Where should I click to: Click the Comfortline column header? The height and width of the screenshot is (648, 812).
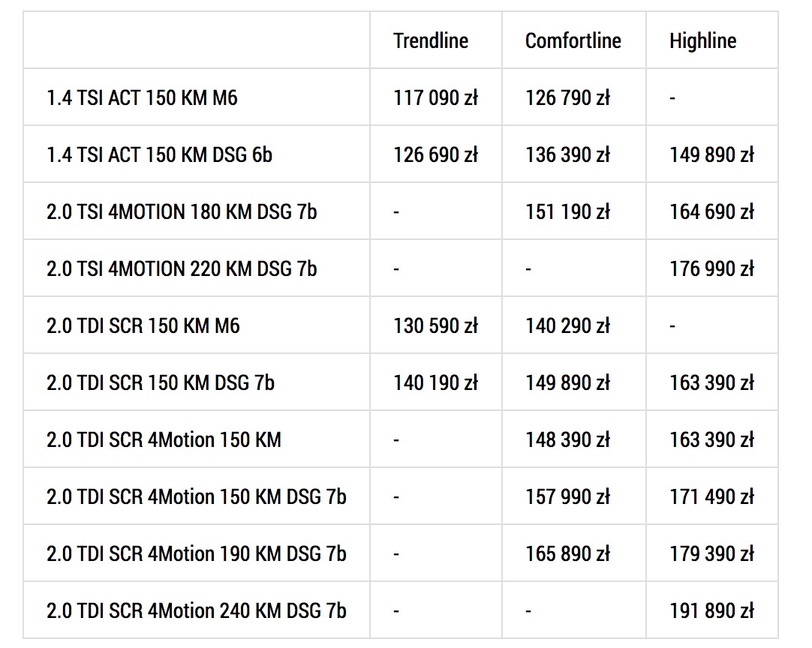point(573,40)
